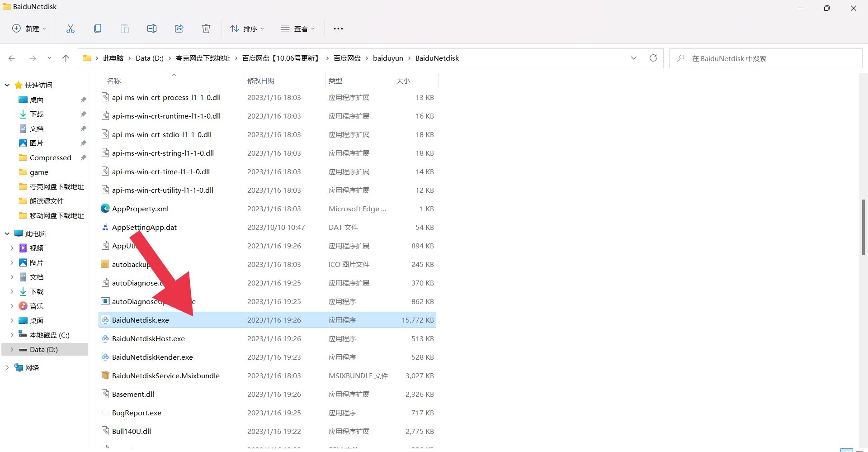
Task: Click the Cut scissors icon in toolbar
Action: [x=71, y=29]
